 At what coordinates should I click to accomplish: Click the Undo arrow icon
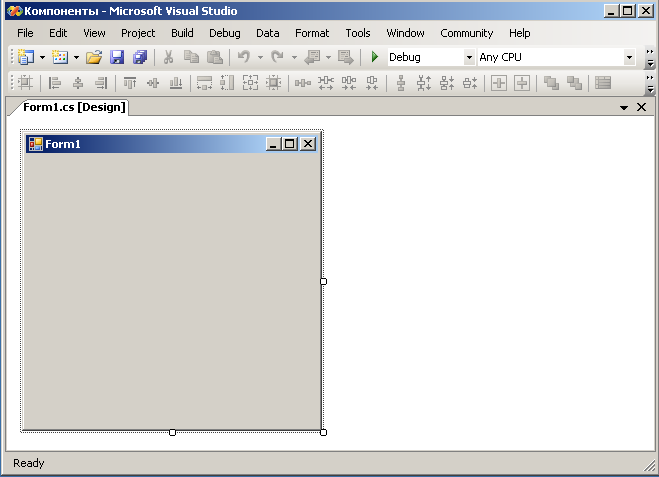click(x=244, y=57)
